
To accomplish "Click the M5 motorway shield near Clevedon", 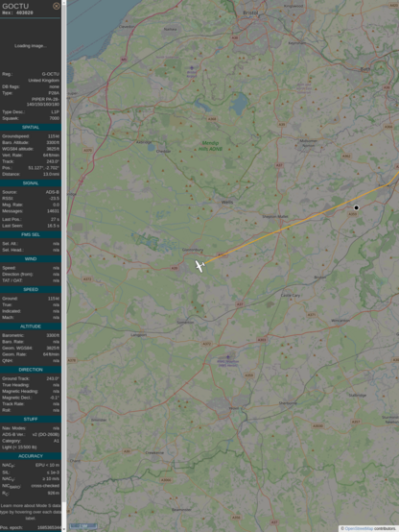I will 124,60.
